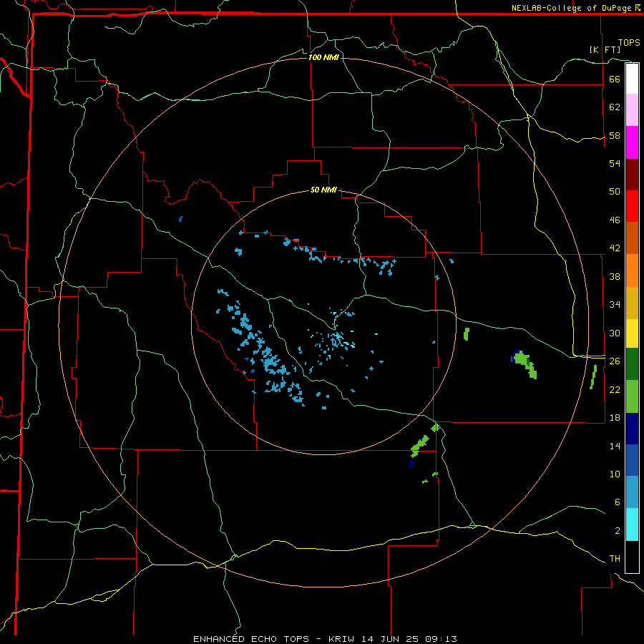Click the small navy echo below the diagonal green echo

pos(412,464)
